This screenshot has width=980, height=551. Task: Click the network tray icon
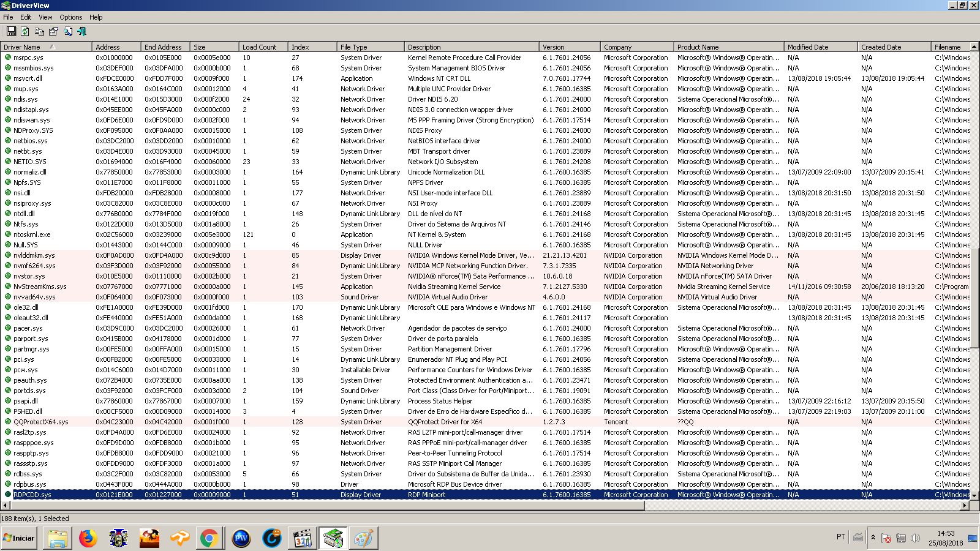click(x=900, y=538)
